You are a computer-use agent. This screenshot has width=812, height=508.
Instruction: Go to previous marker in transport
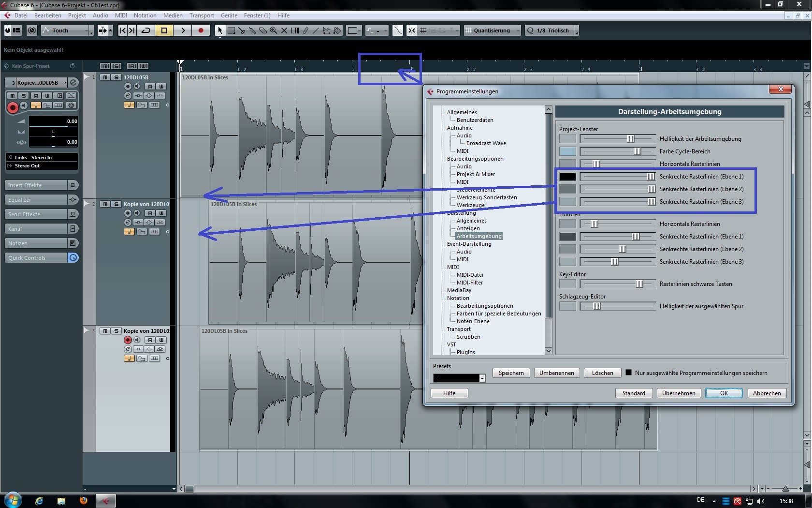pos(123,30)
